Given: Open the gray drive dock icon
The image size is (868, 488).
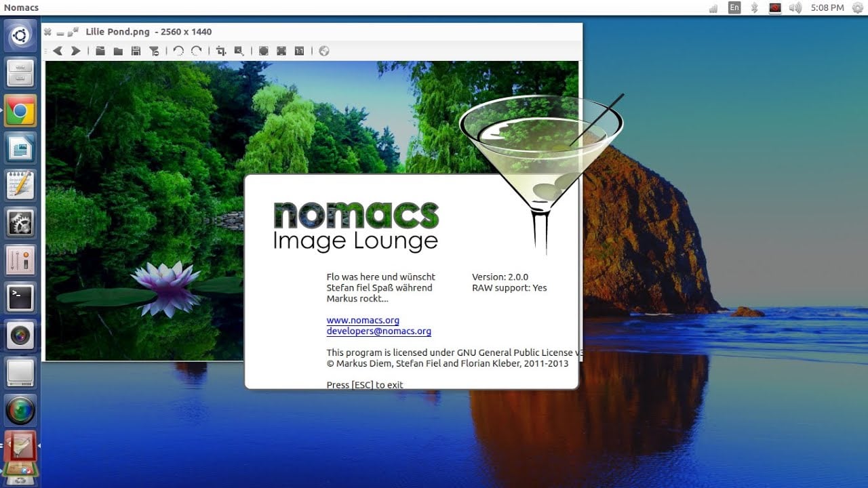Looking at the screenshot, I should tap(20, 373).
